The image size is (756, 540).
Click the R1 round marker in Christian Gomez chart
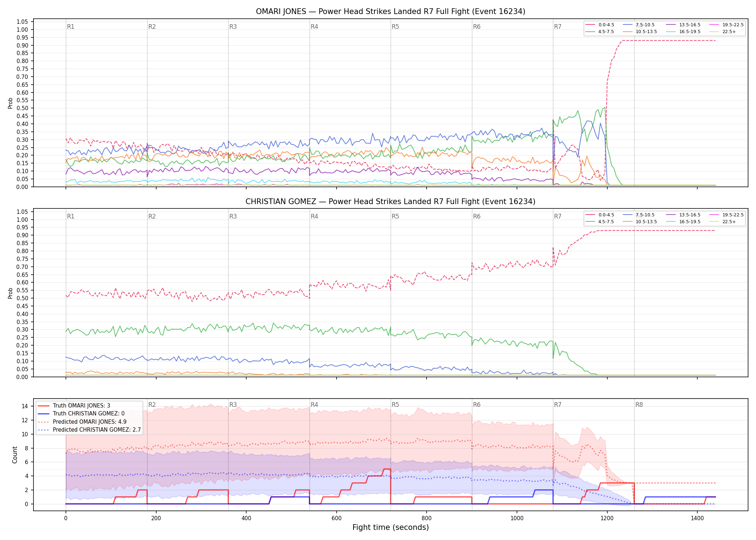point(71,216)
